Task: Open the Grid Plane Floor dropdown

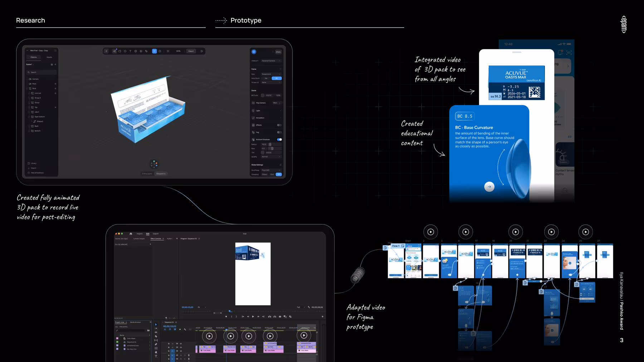Action: [x=271, y=170]
